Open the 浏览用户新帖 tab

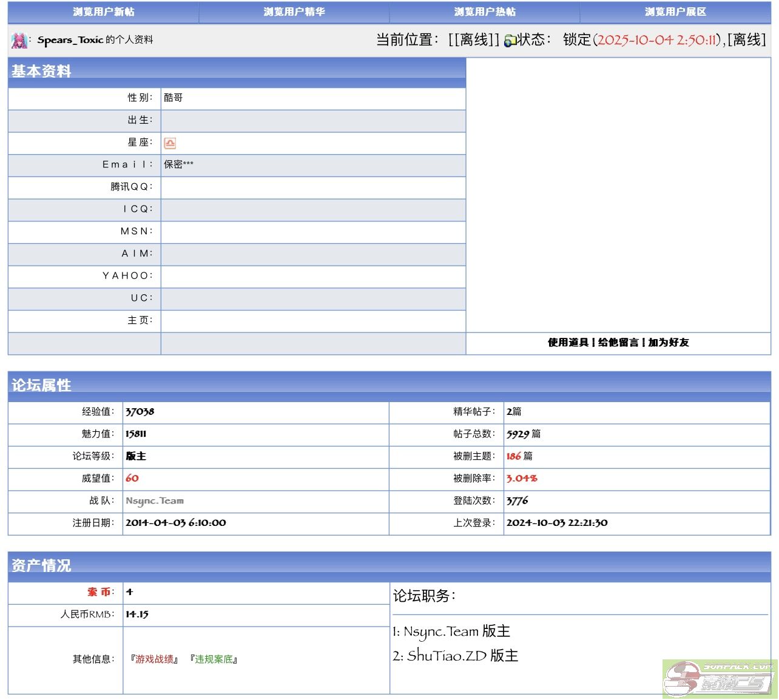coord(104,12)
